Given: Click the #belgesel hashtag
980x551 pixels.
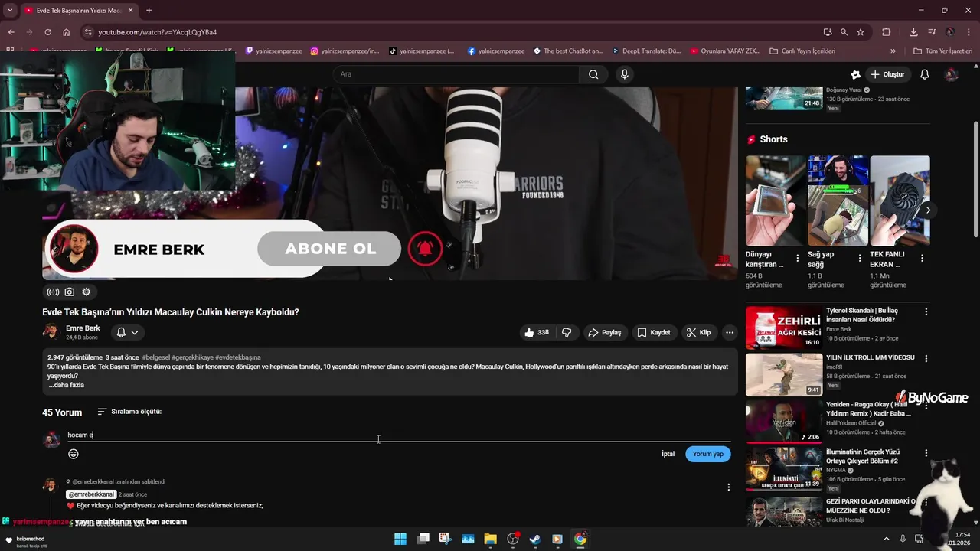Looking at the screenshot, I should tap(155, 357).
